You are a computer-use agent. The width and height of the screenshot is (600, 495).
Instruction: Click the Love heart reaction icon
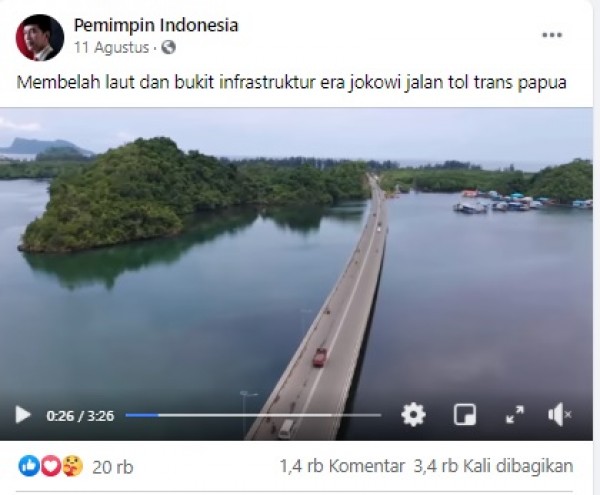click(51, 466)
